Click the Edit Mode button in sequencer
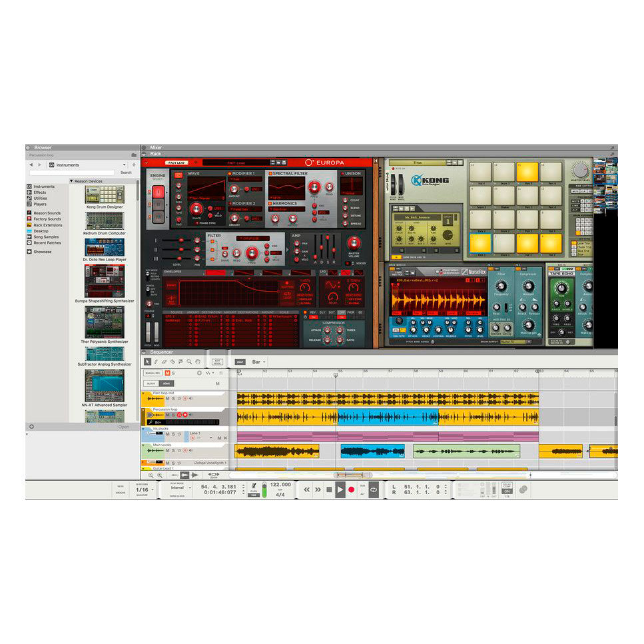The image size is (644, 644). (217, 362)
